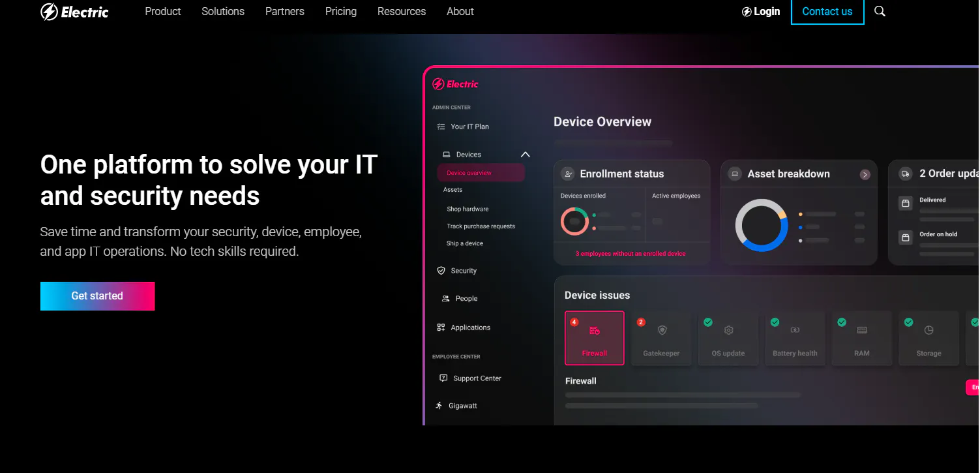This screenshot has height=473, width=980.
Task: Open the About menu
Action: click(x=460, y=11)
